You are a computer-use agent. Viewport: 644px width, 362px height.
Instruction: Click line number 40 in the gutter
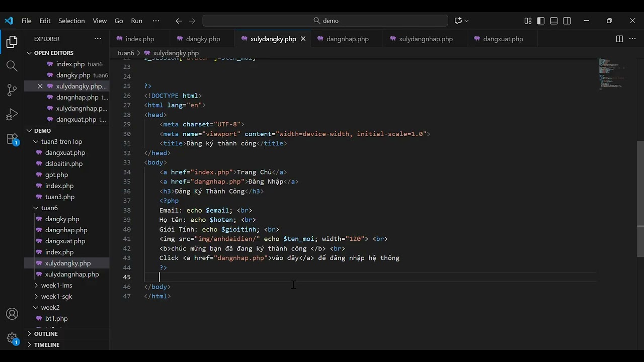click(127, 229)
